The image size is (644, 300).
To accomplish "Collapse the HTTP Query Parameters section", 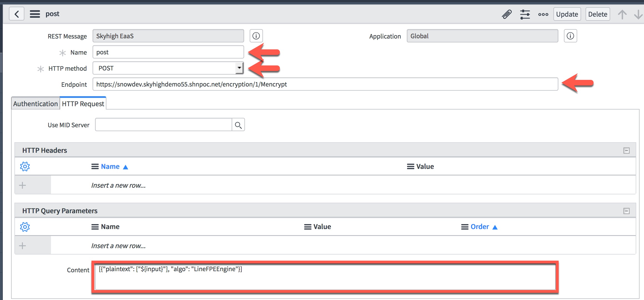I will 626,211.
